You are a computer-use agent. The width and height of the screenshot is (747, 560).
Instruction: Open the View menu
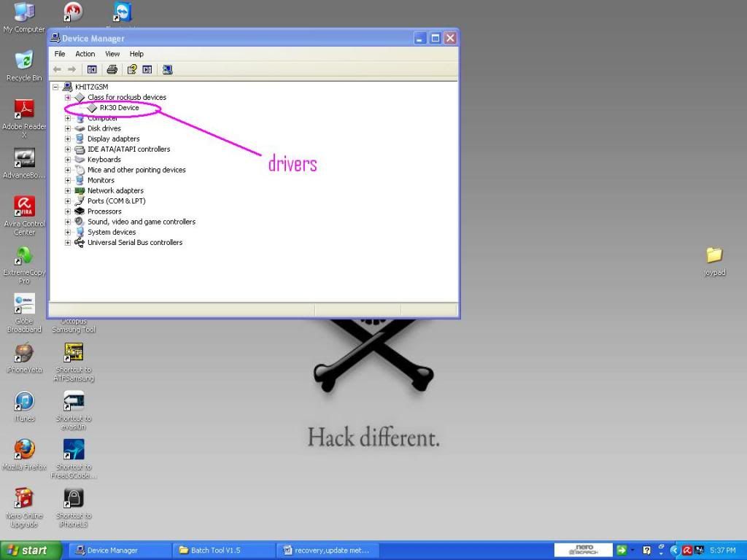tap(112, 54)
